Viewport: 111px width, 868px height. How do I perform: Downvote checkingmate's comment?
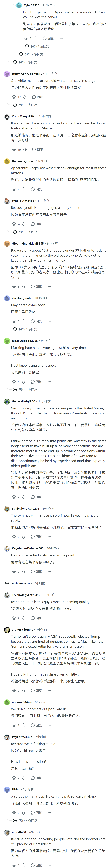tap(24, 321)
